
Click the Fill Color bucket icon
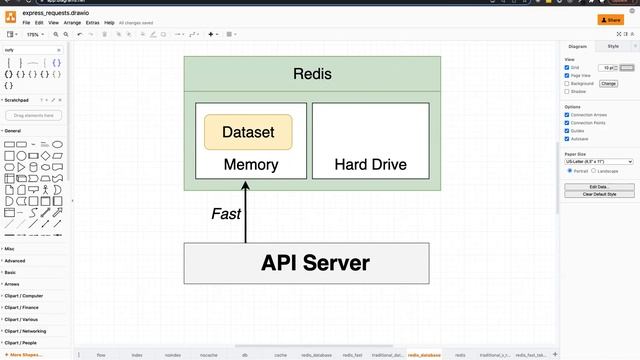(x=142, y=35)
